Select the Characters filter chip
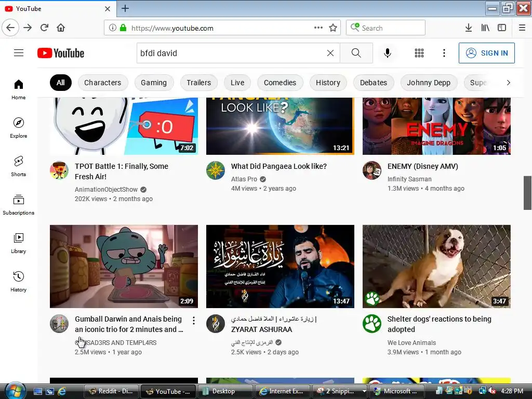This screenshot has height=399, width=532. 103,83
